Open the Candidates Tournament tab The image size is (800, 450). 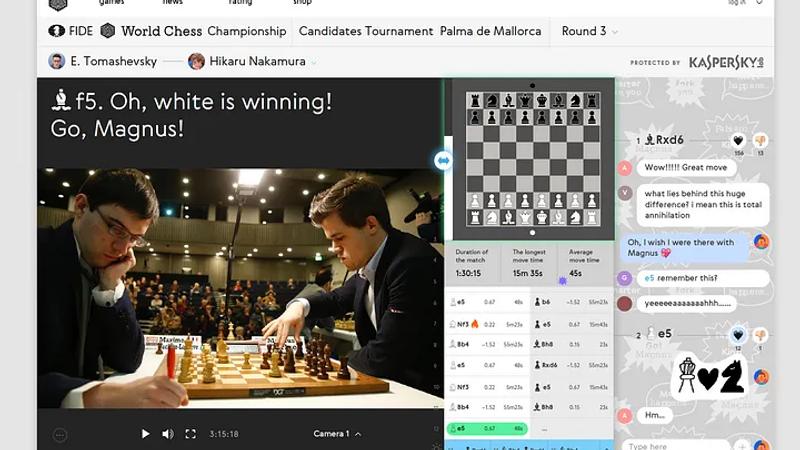[366, 31]
